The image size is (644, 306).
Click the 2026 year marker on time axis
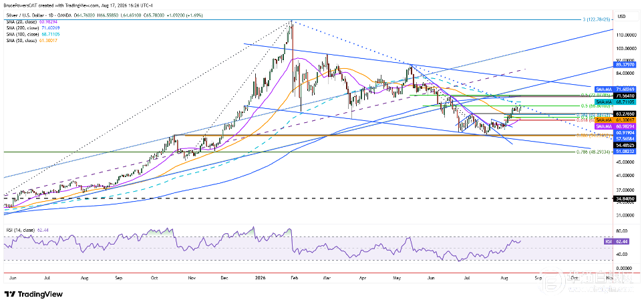click(x=261, y=278)
